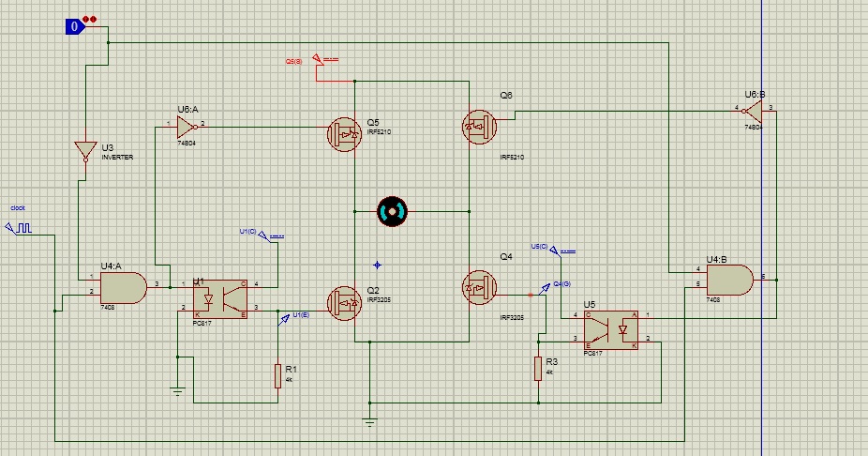Click the Q4 reference label
Screen dimensions: 868x456
506,256
